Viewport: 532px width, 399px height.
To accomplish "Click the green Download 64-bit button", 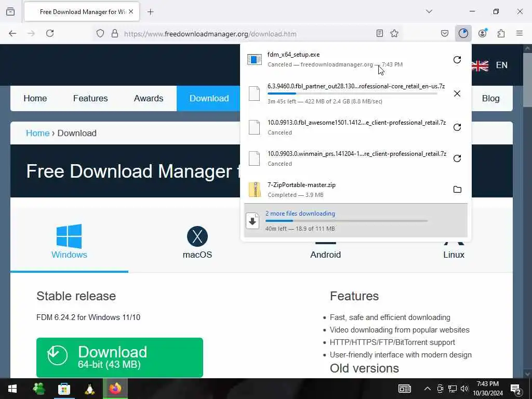I will coord(119,357).
